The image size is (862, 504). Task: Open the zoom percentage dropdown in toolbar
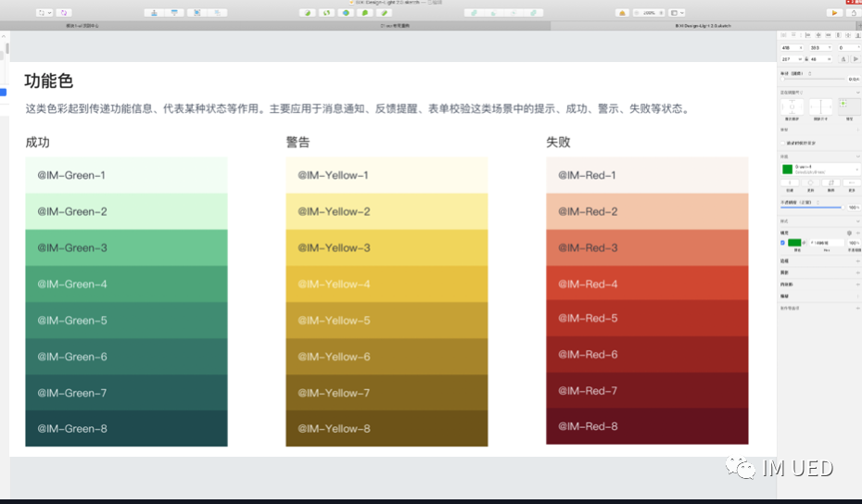(651, 13)
